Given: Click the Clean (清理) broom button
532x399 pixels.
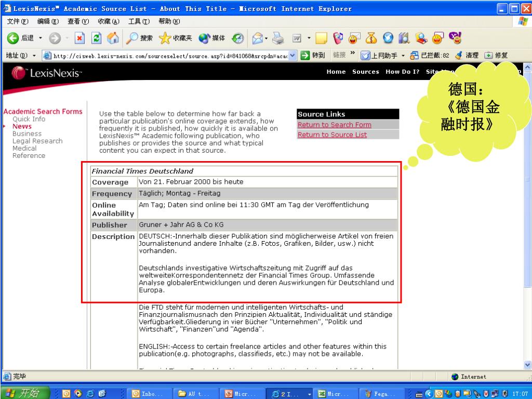Looking at the screenshot, I should [467, 55].
